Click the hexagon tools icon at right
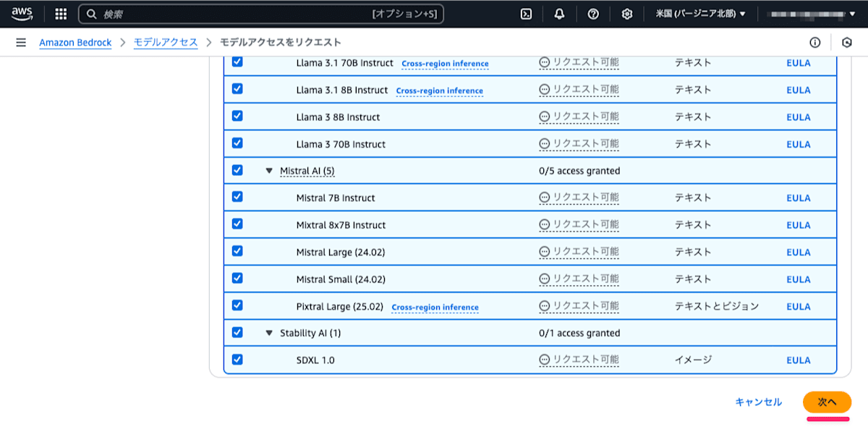The image size is (868, 427). (x=848, y=43)
